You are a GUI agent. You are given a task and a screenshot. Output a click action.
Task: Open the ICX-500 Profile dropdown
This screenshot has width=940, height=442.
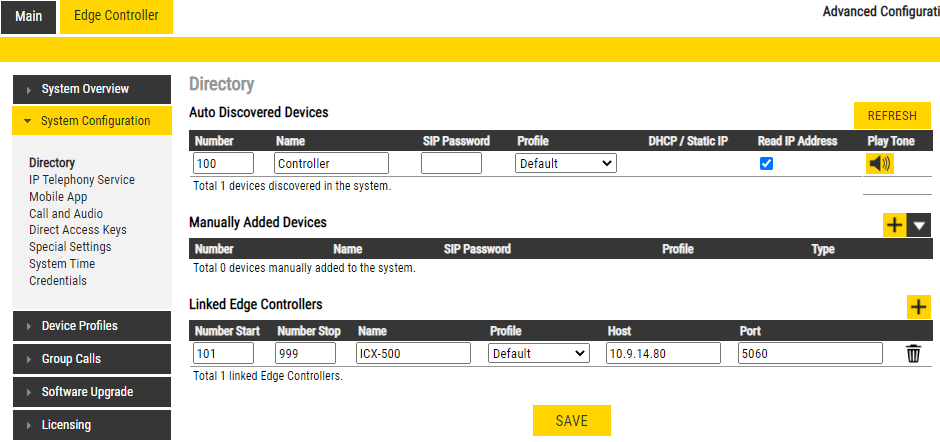[x=539, y=353]
